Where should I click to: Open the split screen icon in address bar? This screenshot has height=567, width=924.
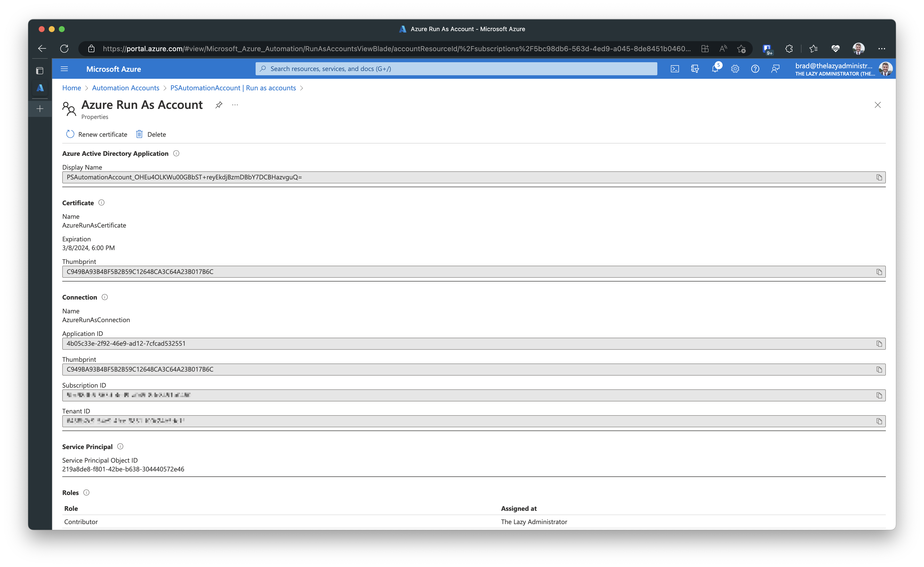click(705, 49)
